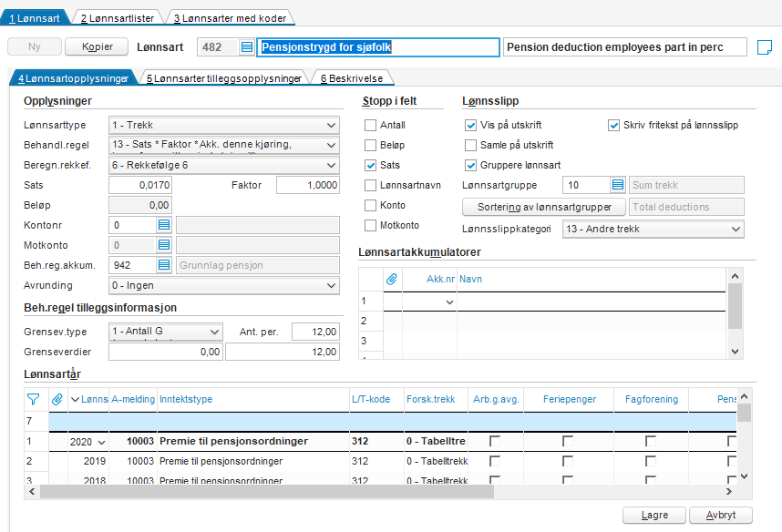Click the Lagre button
This screenshot has width=782, height=532.
654,515
